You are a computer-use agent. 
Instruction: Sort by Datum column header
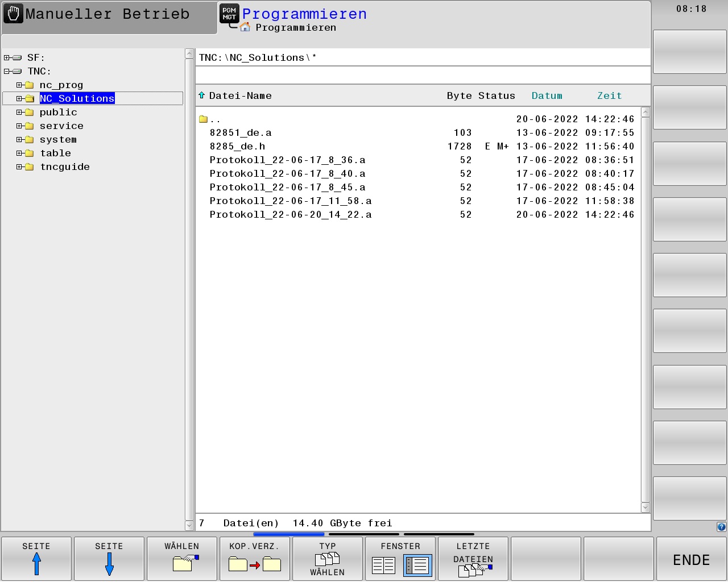[x=547, y=95]
